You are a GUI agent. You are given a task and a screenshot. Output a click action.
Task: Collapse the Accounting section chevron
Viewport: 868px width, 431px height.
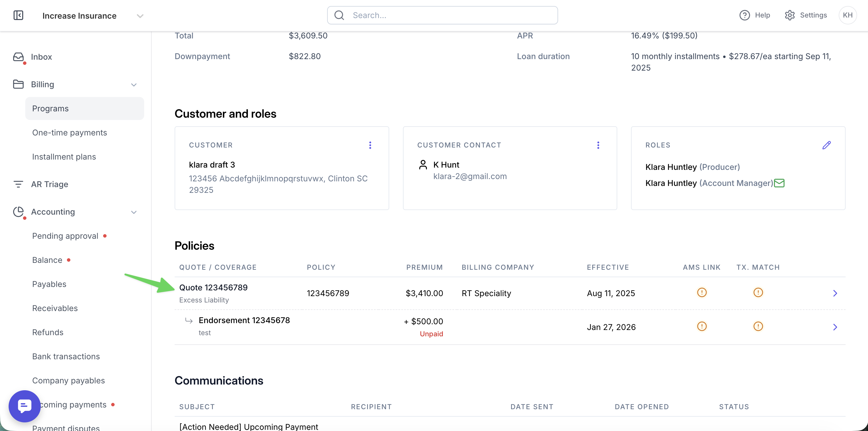coord(134,212)
